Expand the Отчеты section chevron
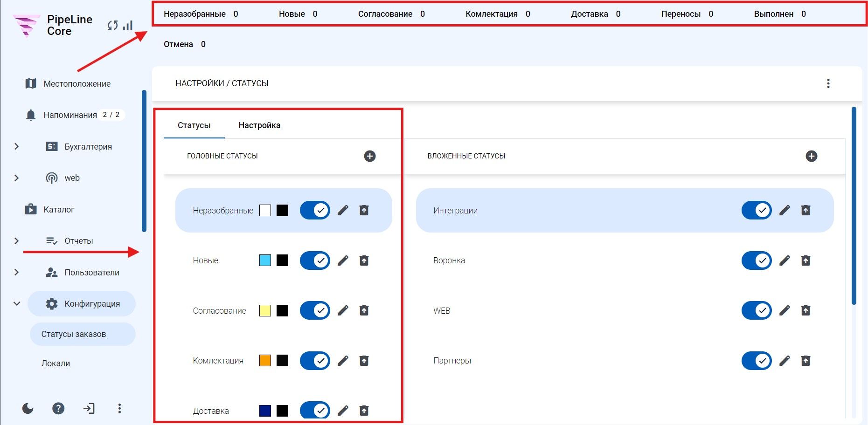The image size is (868, 425). point(17,241)
